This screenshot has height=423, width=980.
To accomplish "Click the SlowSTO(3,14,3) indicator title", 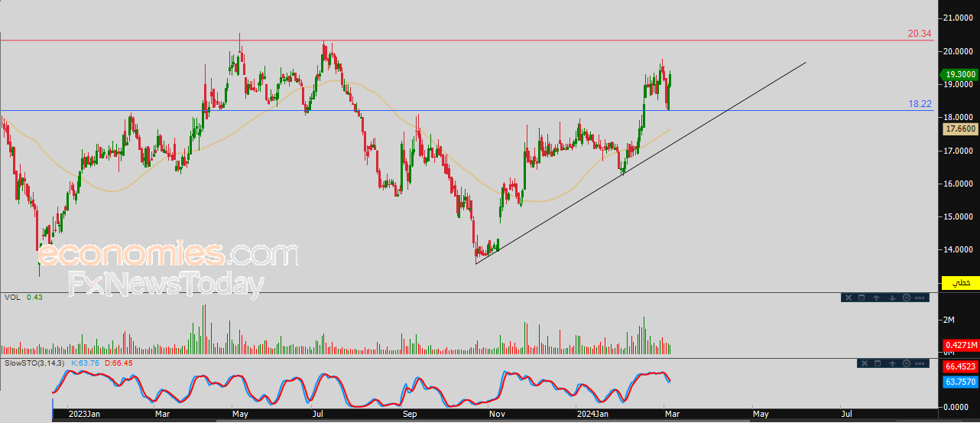I will point(34,363).
